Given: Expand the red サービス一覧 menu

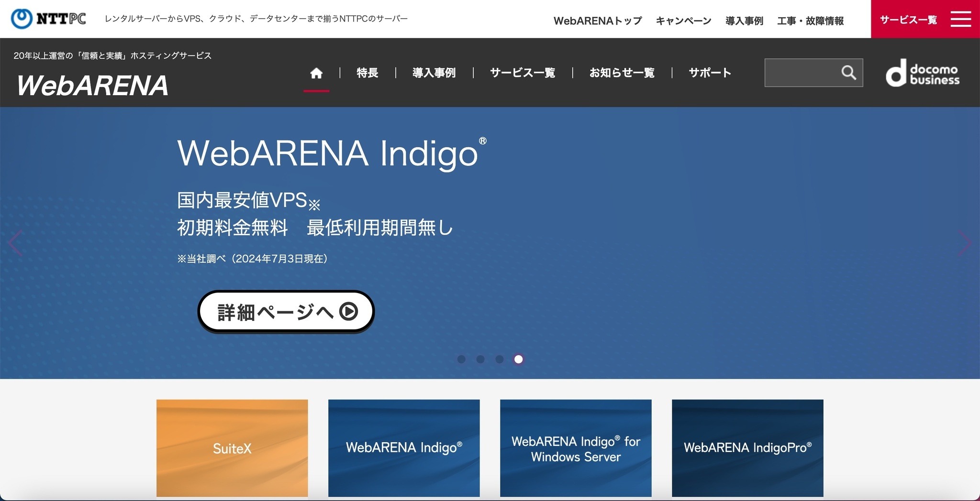Looking at the screenshot, I should [x=908, y=20].
